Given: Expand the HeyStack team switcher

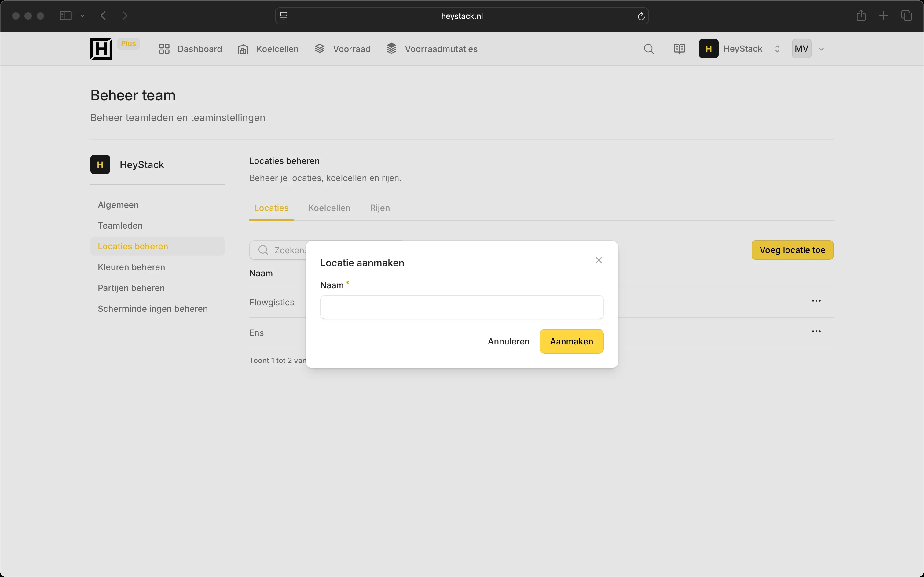Looking at the screenshot, I should (x=740, y=49).
